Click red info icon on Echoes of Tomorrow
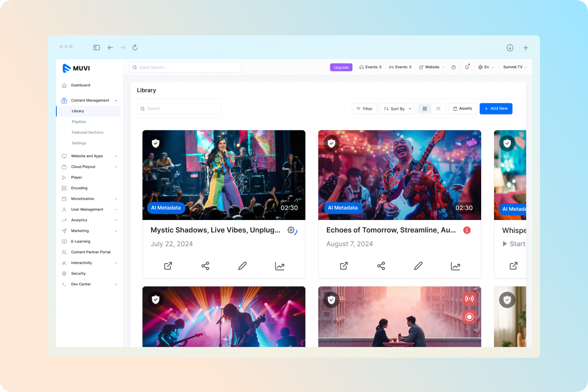This screenshot has height=392, width=588. click(x=467, y=230)
